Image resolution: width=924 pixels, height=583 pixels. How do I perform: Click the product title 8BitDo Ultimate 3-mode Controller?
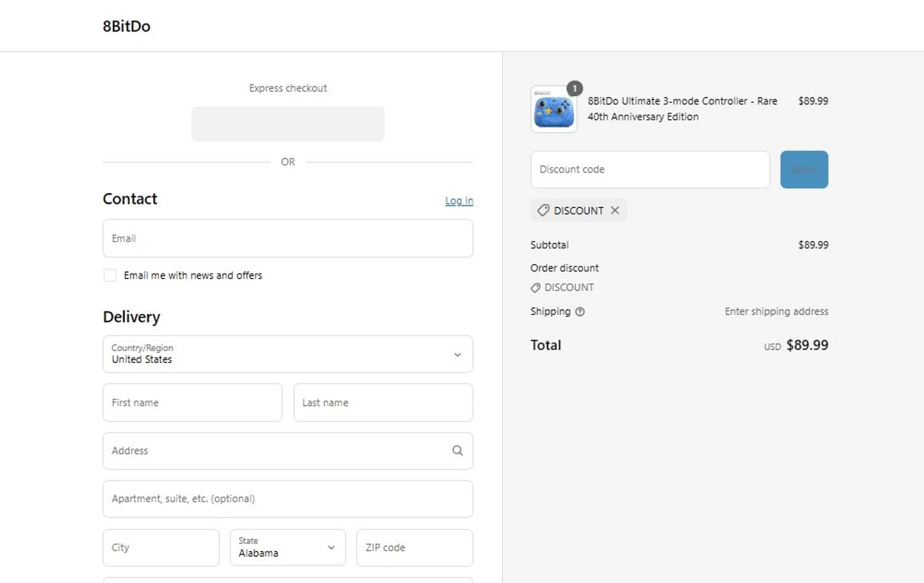(683, 108)
